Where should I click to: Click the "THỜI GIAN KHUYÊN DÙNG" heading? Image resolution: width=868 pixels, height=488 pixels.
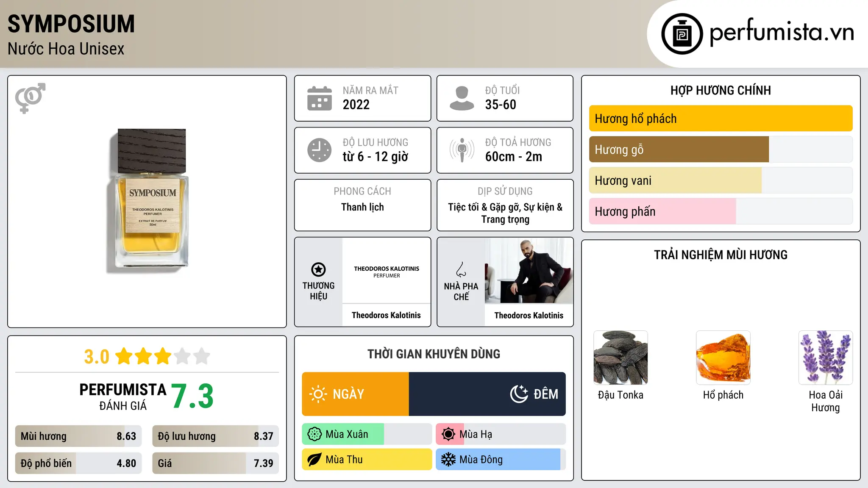434,354
